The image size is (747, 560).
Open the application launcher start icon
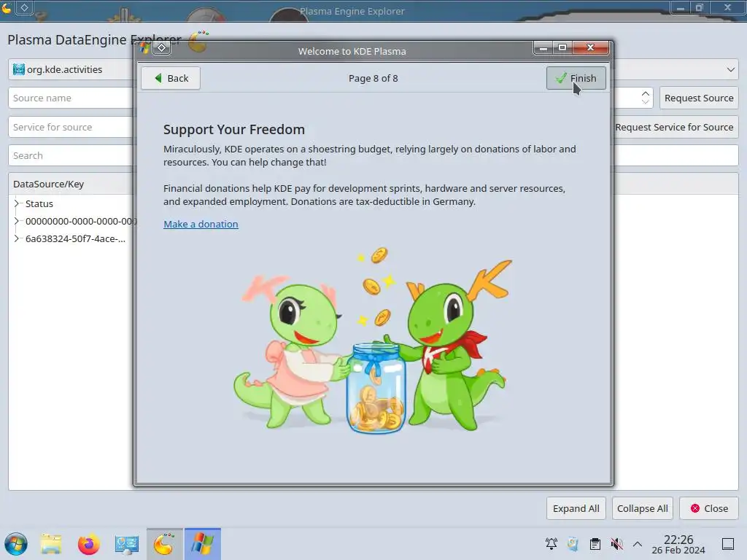click(16, 544)
